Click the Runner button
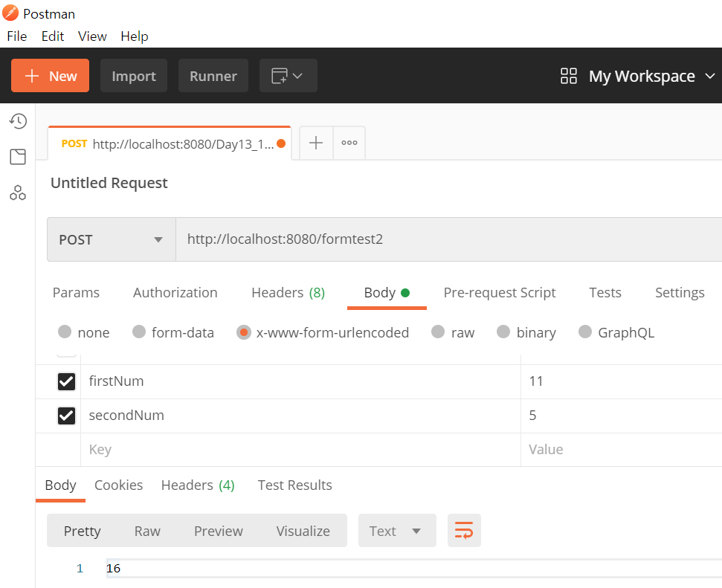This screenshot has width=722, height=588. pyautogui.click(x=213, y=76)
